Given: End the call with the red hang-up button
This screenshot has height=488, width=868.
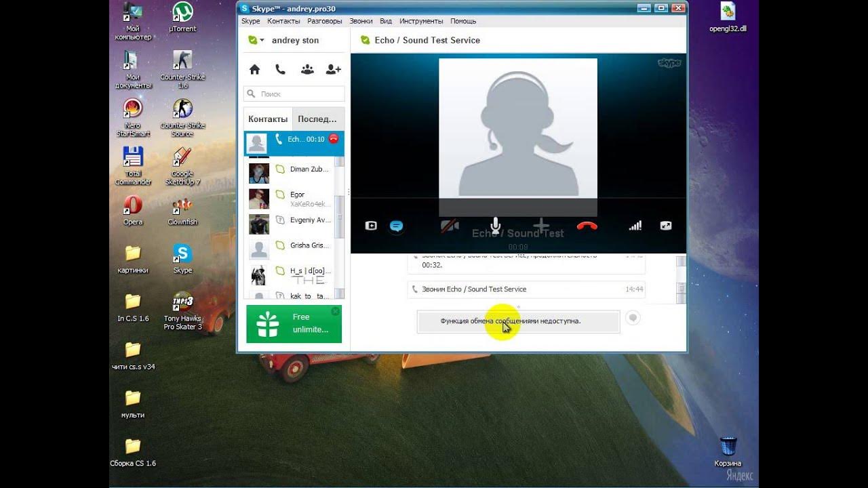Looking at the screenshot, I should coord(587,226).
